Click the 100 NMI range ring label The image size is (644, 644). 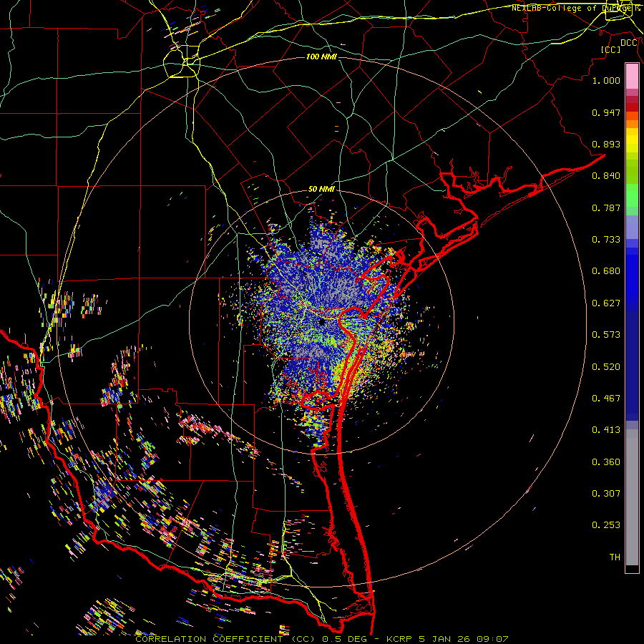(321, 57)
